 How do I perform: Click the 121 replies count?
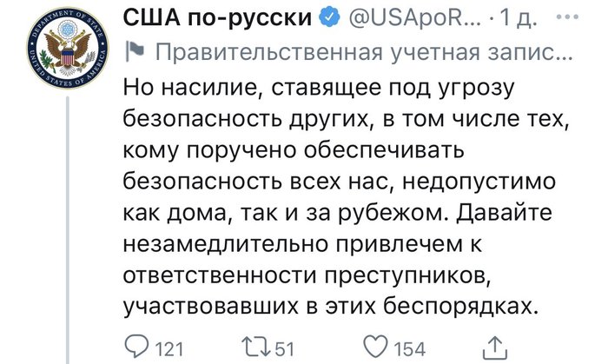point(169,348)
